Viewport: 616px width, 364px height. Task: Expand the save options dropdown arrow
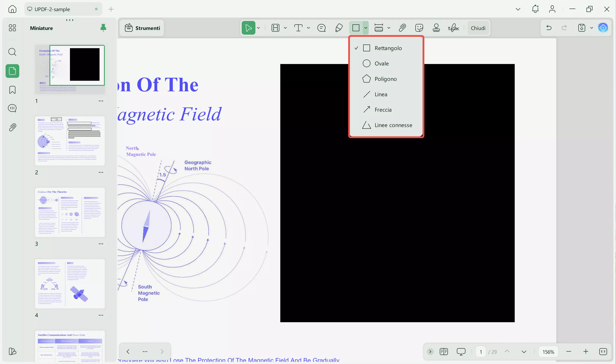(x=591, y=28)
